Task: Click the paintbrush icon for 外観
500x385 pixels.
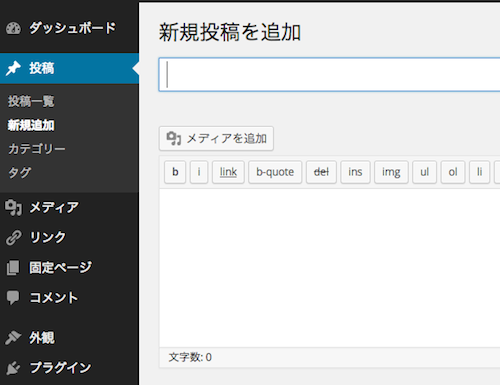Action: point(13,337)
